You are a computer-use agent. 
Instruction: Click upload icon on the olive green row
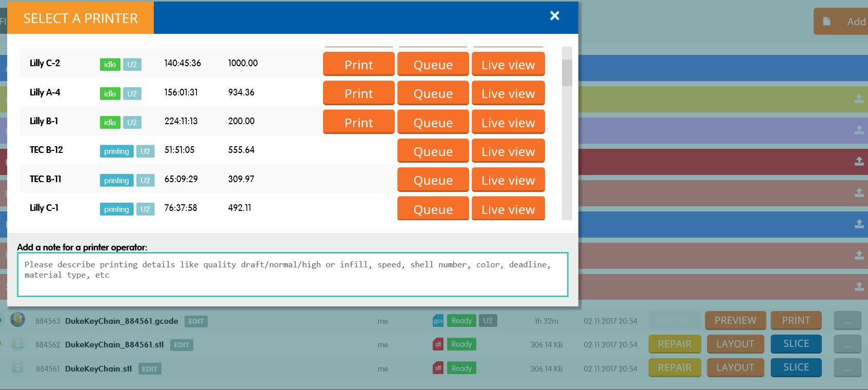click(859, 99)
